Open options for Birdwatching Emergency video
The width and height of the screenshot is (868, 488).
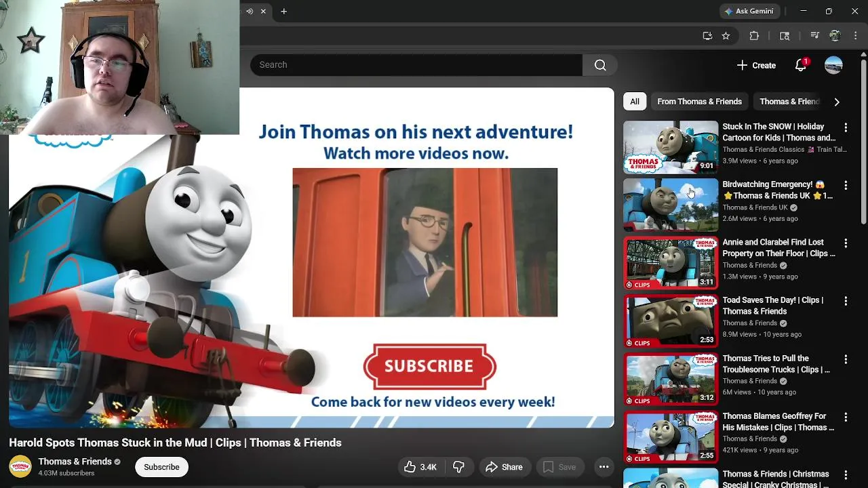click(x=846, y=185)
